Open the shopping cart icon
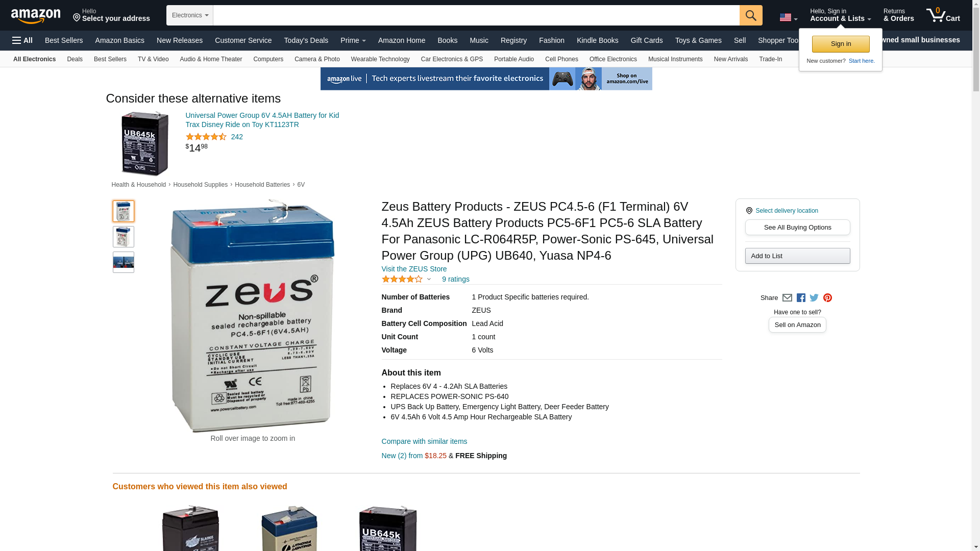 click(x=943, y=15)
